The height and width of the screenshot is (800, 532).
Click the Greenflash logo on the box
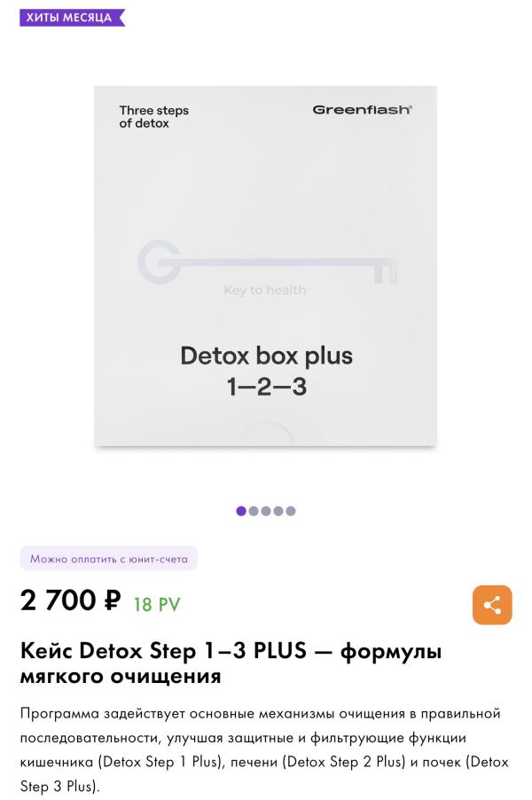tap(362, 110)
